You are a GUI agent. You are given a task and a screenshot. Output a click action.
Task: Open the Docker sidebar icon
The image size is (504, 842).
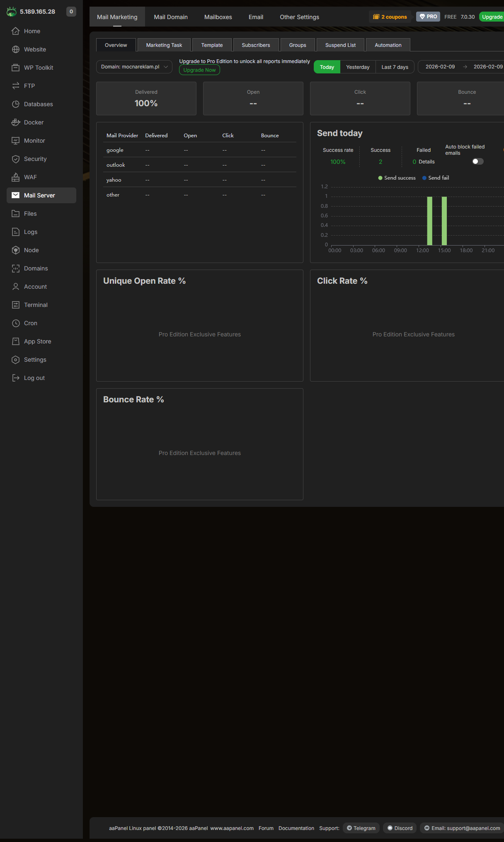[16, 122]
